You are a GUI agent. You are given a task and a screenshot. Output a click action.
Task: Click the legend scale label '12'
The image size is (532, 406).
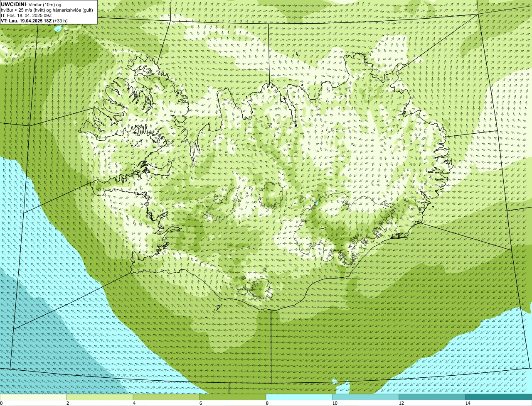click(401, 403)
